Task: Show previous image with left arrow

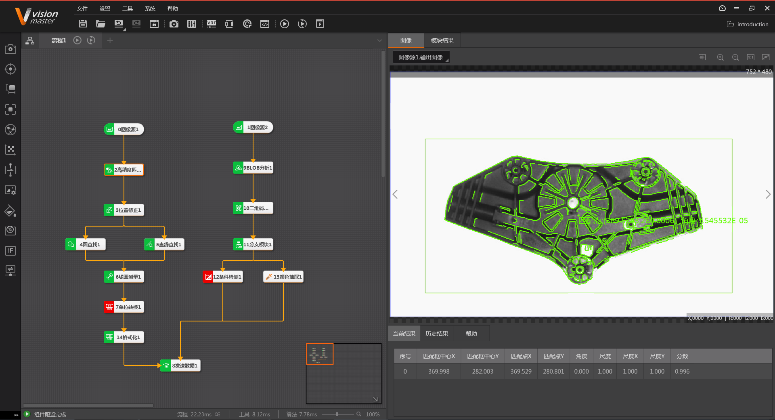Action: pos(395,194)
